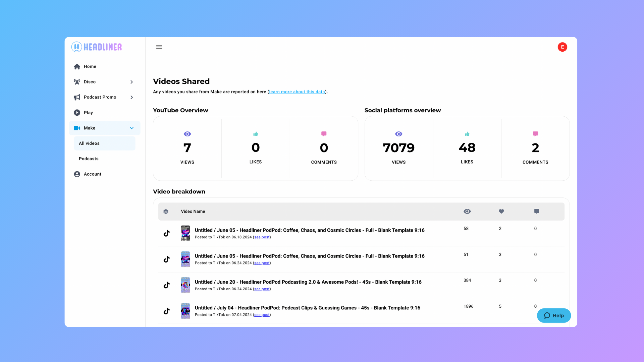Click the Help chat button

[553, 315]
